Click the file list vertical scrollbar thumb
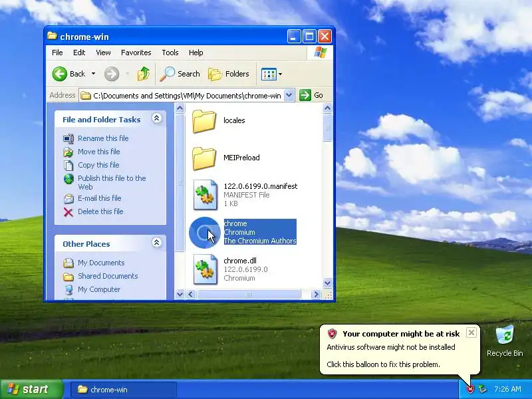This screenshot has width=532, height=399. tap(327, 128)
